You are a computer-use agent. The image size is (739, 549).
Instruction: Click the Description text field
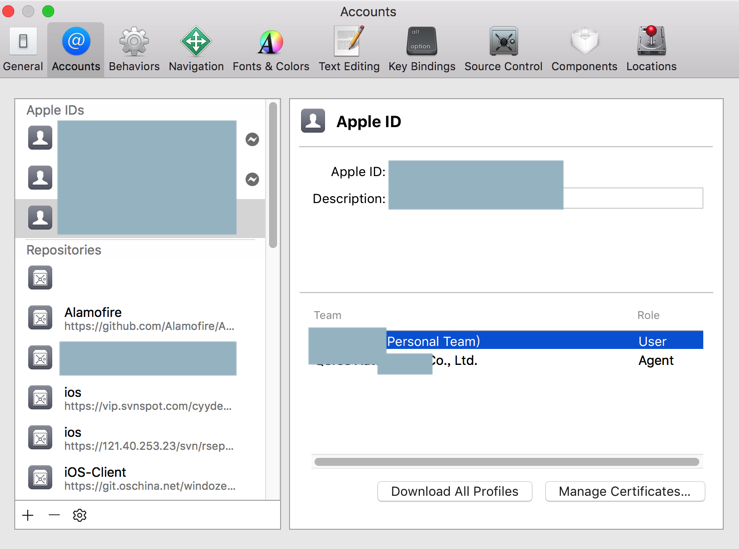tap(632, 198)
